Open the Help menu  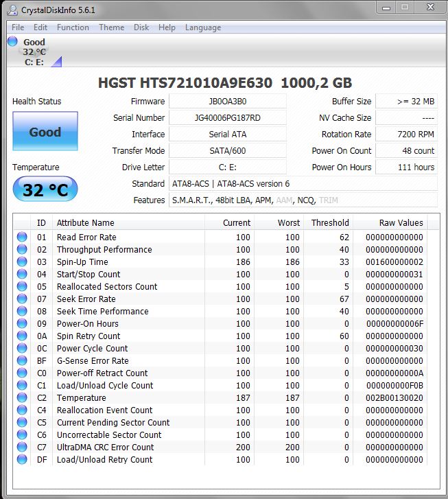pos(167,27)
